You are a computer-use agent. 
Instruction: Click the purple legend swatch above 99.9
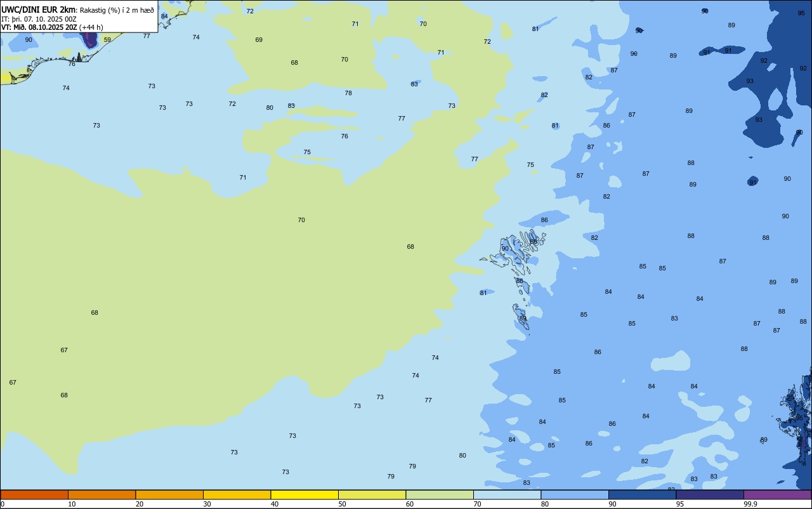[777, 494]
